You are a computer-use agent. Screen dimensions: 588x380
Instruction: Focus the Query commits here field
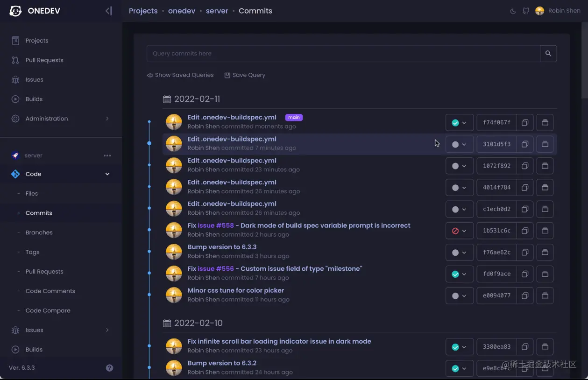(343, 54)
